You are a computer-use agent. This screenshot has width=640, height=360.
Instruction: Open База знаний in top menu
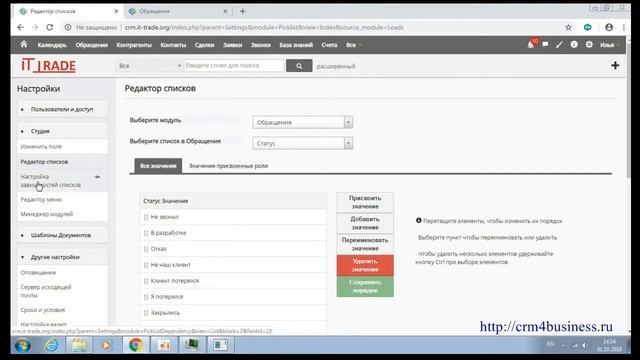pos(296,45)
